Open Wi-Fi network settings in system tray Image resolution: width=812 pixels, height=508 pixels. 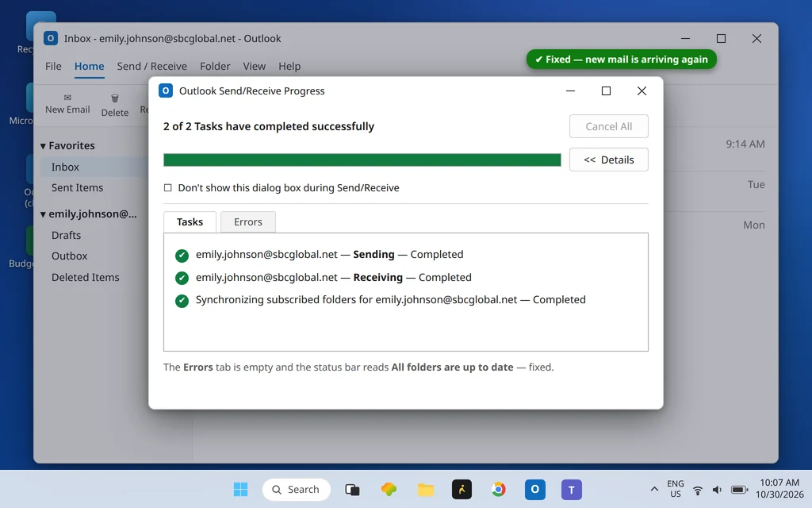tap(698, 490)
